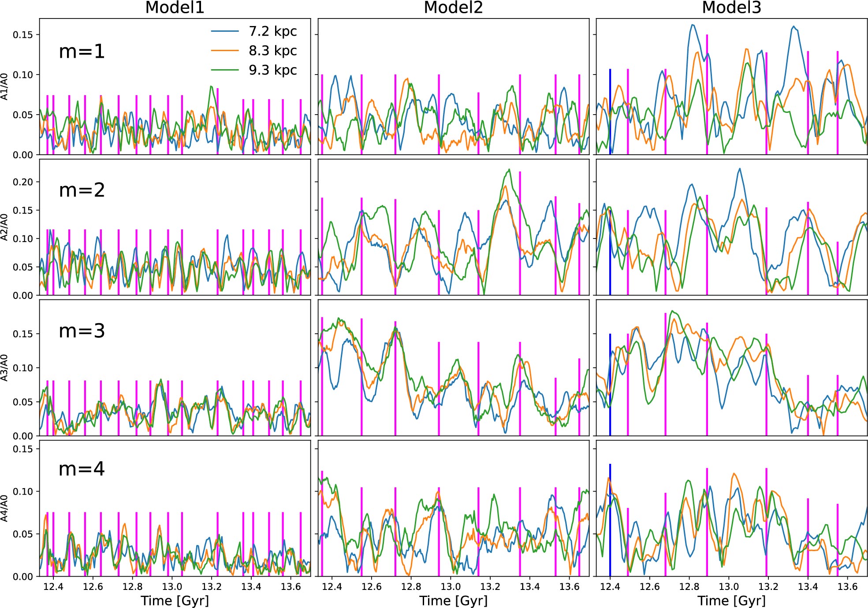Click the Model2 column title

pos(453,7)
